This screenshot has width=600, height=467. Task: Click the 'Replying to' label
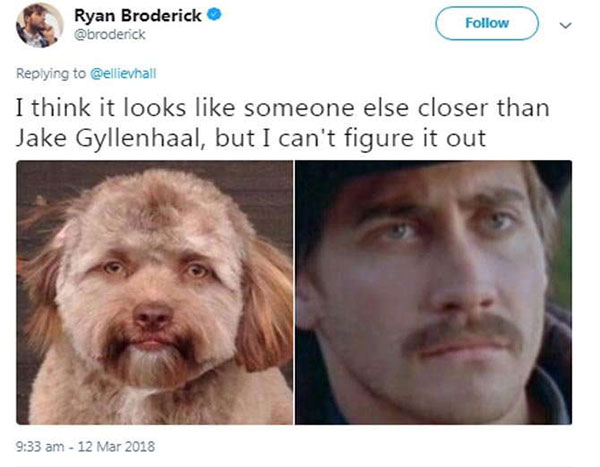(51, 73)
